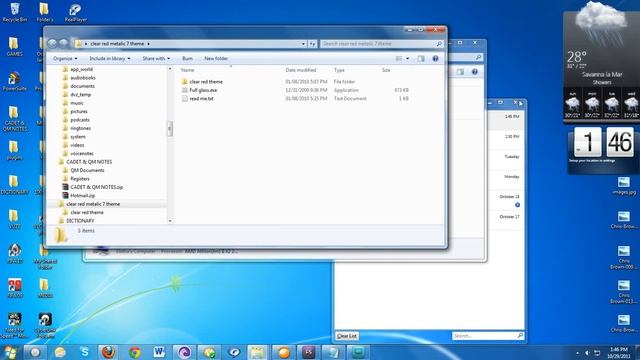Select audiobooks in the folder tree
640x360 pixels.
coord(83,78)
